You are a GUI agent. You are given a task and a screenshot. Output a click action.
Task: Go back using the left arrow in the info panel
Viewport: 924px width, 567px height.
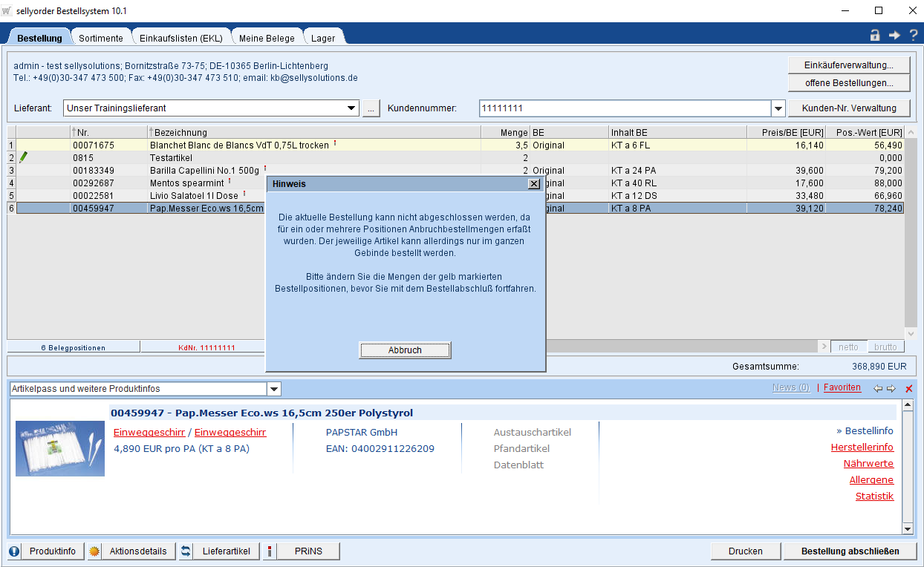coord(878,388)
